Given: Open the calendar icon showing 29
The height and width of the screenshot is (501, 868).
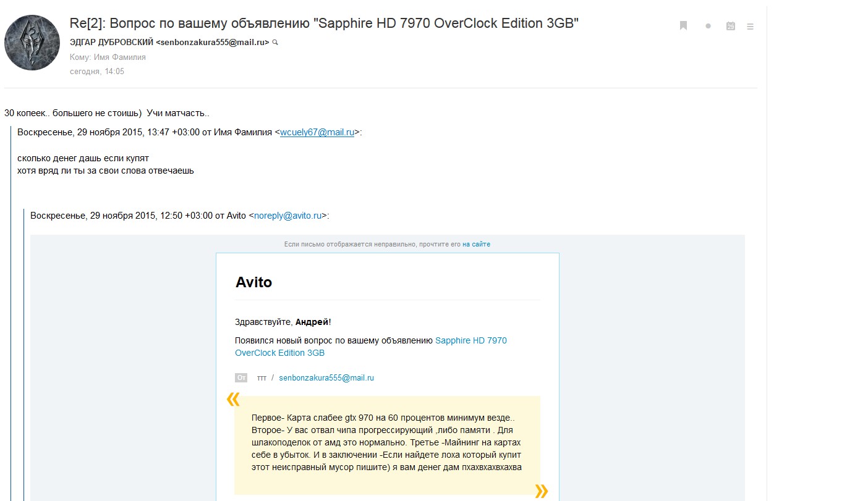Looking at the screenshot, I should [730, 26].
